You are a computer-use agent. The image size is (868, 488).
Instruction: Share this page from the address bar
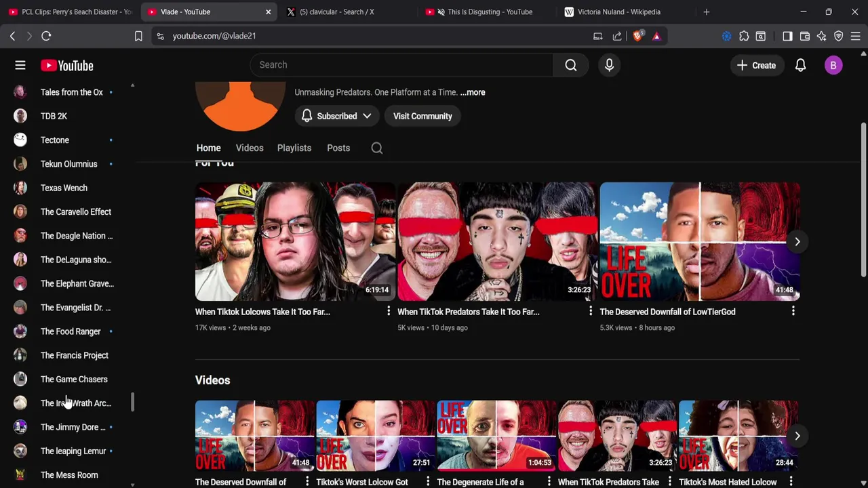tap(617, 36)
